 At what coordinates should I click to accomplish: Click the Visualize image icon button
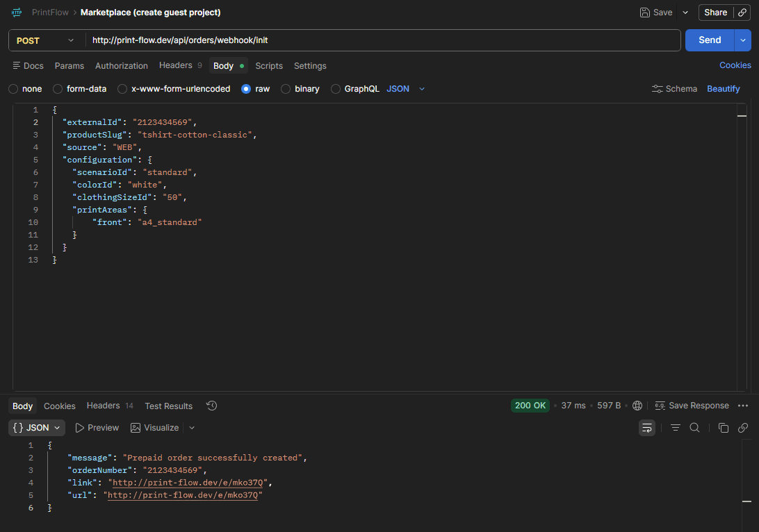click(154, 428)
